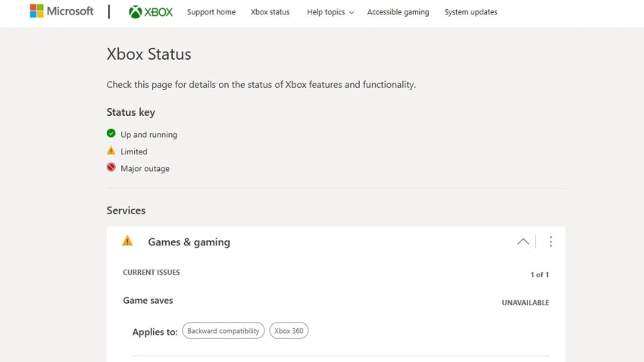Screen dimensions: 644x362
Task: Click the green Up and running icon
Action: pos(111,134)
